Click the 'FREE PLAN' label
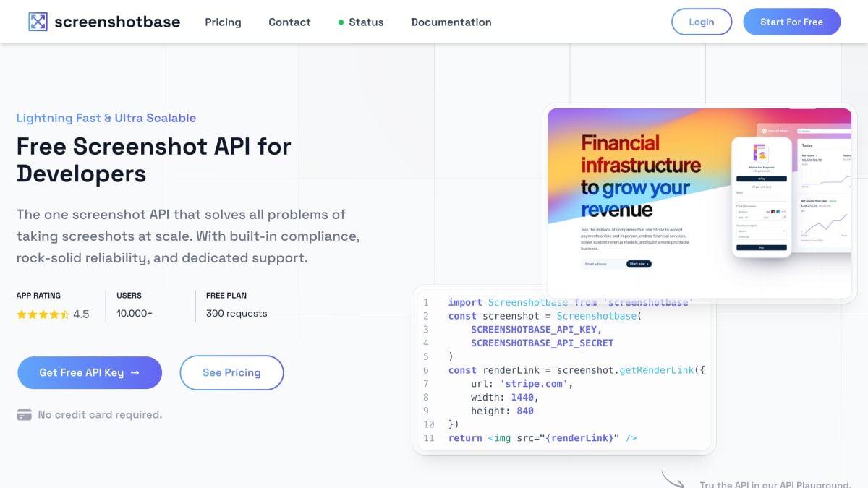The image size is (868, 488). click(x=226, y=296)
